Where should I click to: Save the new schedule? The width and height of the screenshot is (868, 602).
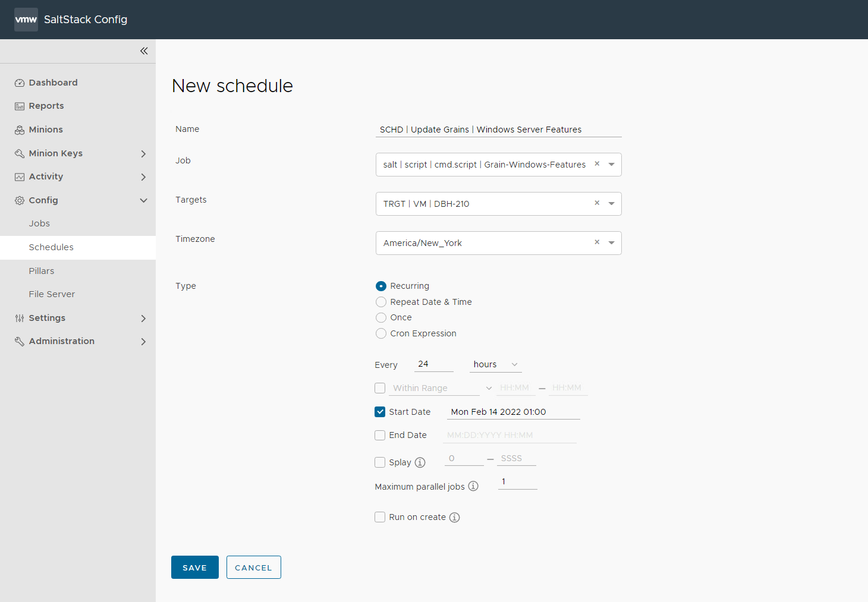coord(194,568)
